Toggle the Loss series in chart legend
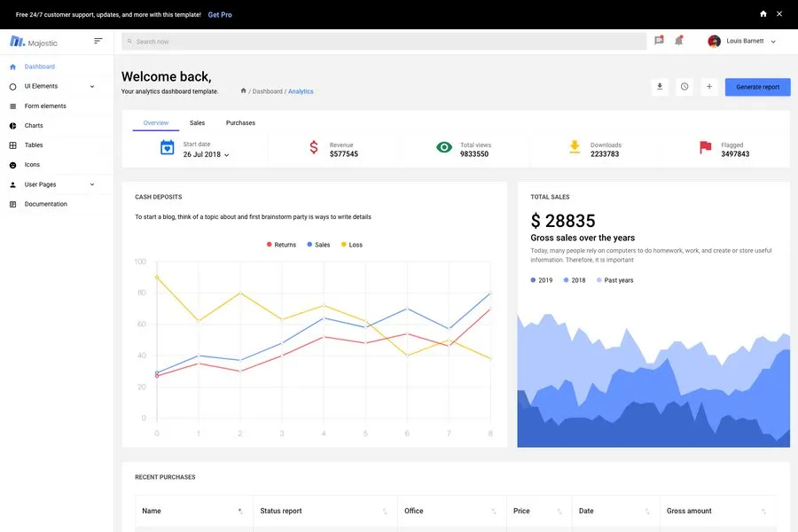Viewport: 798px width, 532px height. click(x=352, y=245)
